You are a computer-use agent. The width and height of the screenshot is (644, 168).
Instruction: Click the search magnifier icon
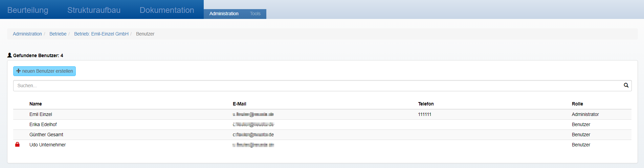626,86
